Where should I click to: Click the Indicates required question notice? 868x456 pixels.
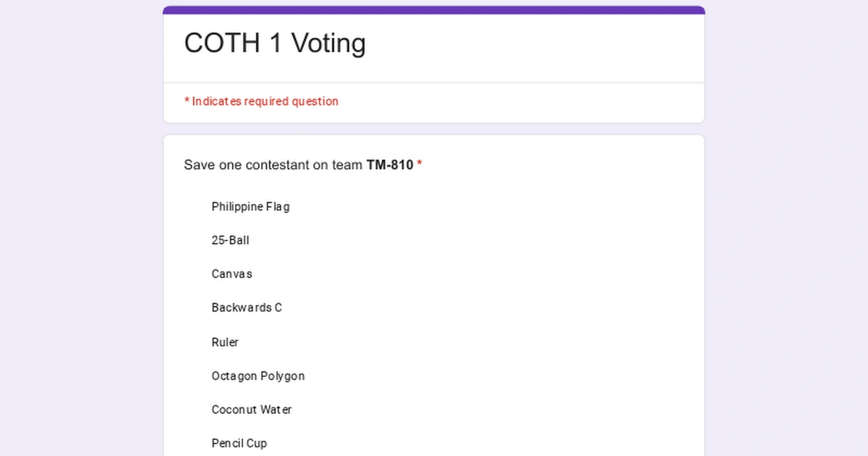pyautogui.click(x=262, y=101)
